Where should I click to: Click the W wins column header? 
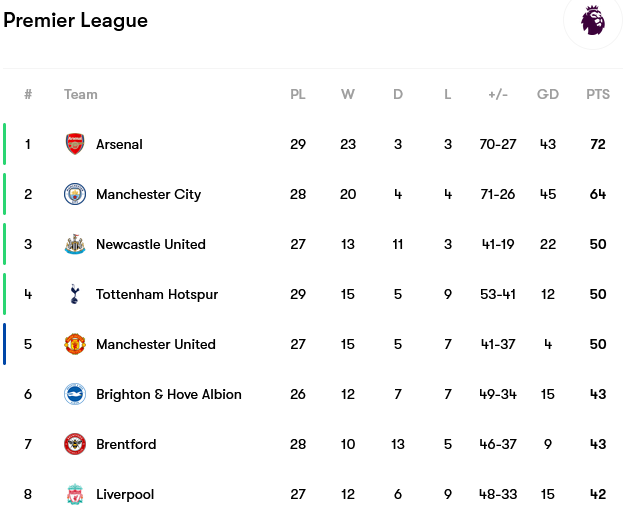(348, 94)
